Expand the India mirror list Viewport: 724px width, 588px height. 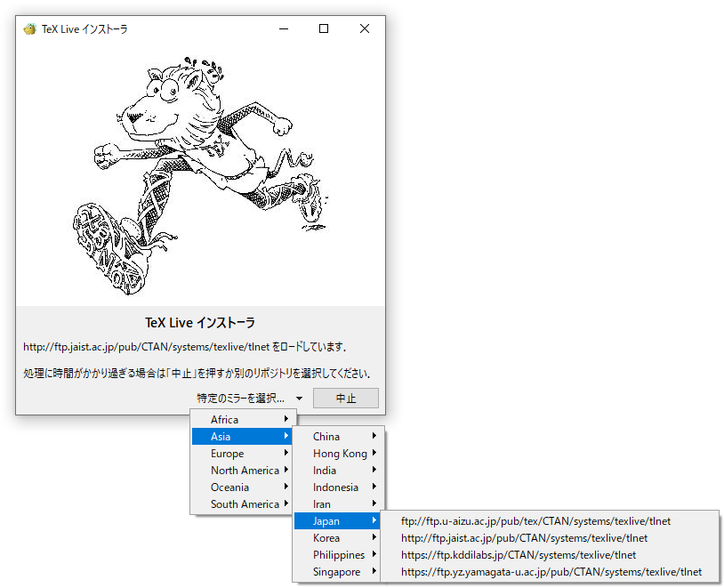(339, 471)
